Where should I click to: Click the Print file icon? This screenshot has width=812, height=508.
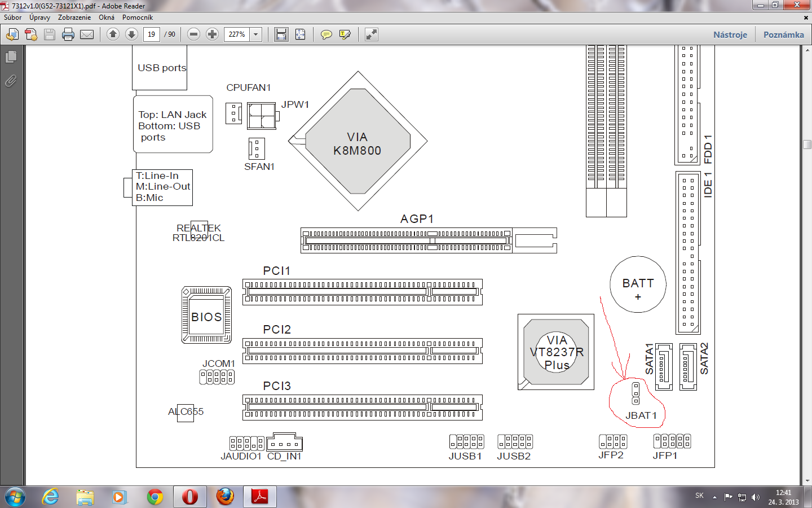pos(68,34)
